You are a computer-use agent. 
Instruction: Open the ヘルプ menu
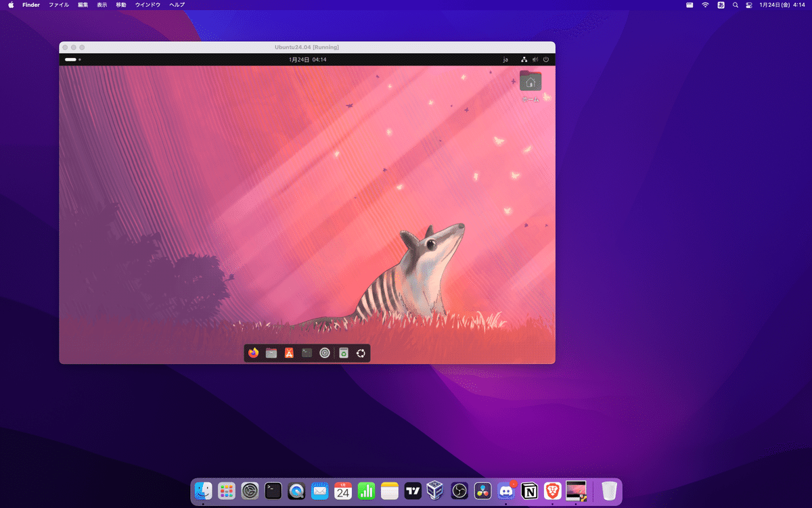click(x=177, y=5)
